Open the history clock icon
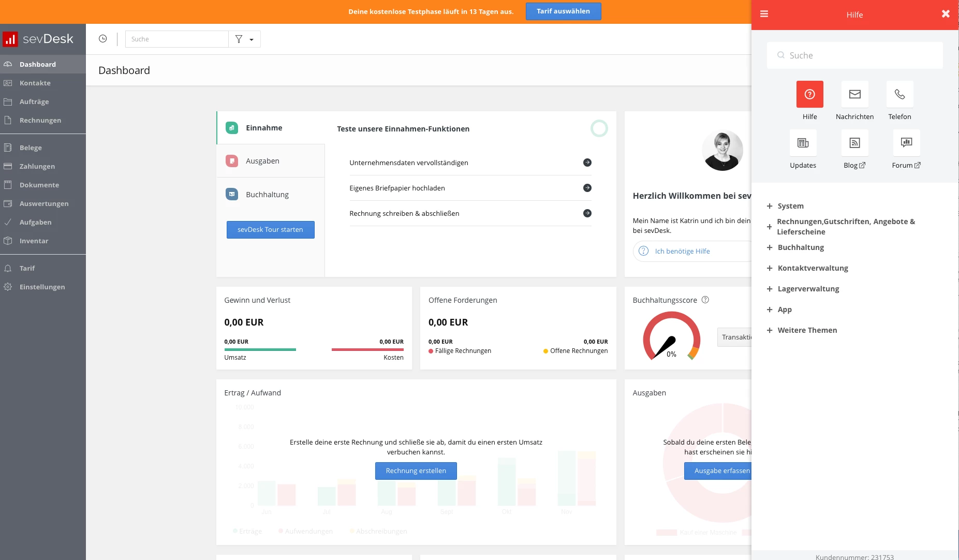 [x=103, y=39]
